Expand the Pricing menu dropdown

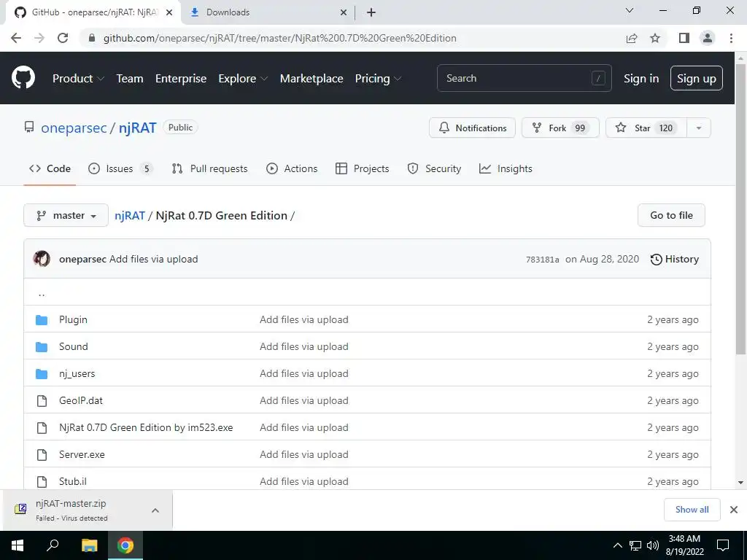pos(379,79)
